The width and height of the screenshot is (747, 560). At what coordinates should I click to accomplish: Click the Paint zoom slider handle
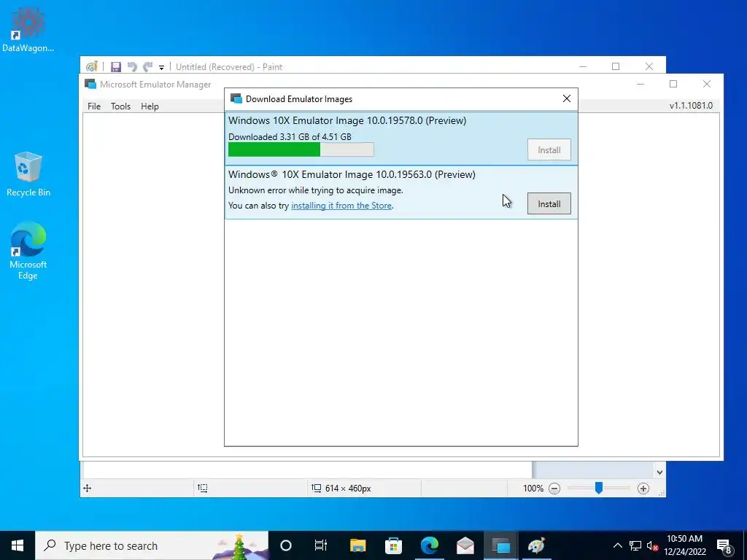(x=599, y=488)
